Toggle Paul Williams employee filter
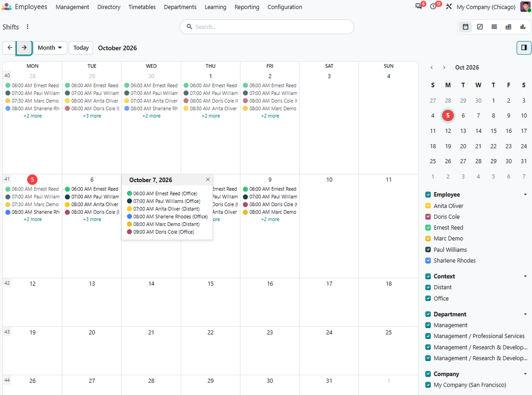The width and height of the screenshot is (532, 395). pos(428,250)
